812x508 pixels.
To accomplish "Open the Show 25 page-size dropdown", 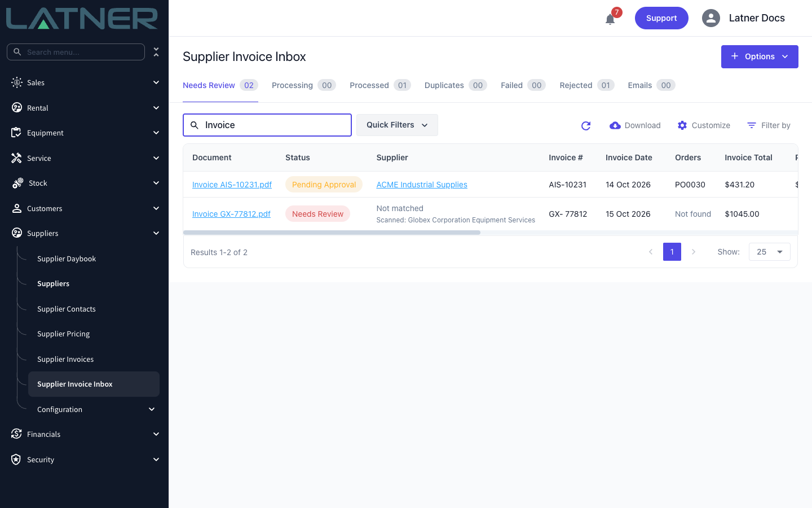I will click(770, 252).
